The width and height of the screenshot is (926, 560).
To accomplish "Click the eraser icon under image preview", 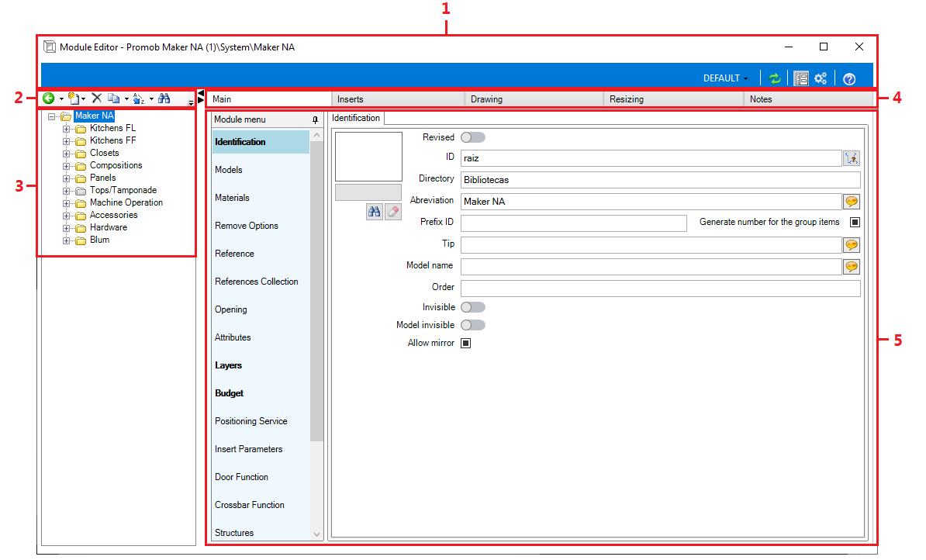I will pyautogui.click(x=393, y=212).
